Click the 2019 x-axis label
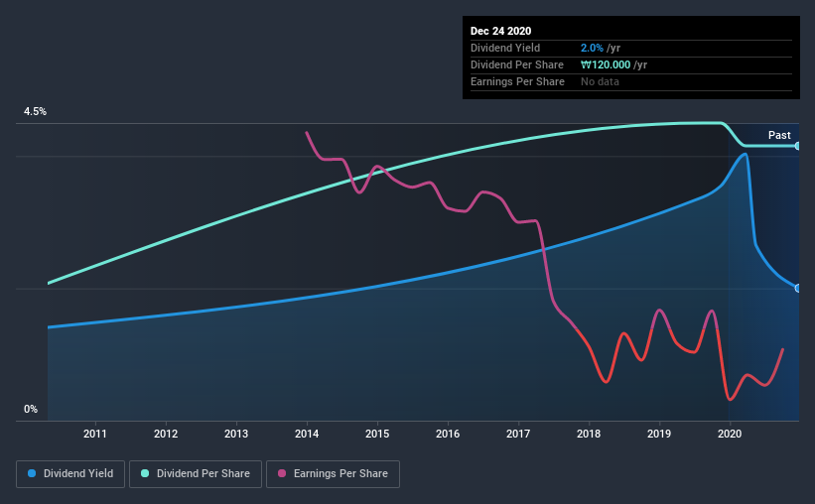 click(659, 434)
